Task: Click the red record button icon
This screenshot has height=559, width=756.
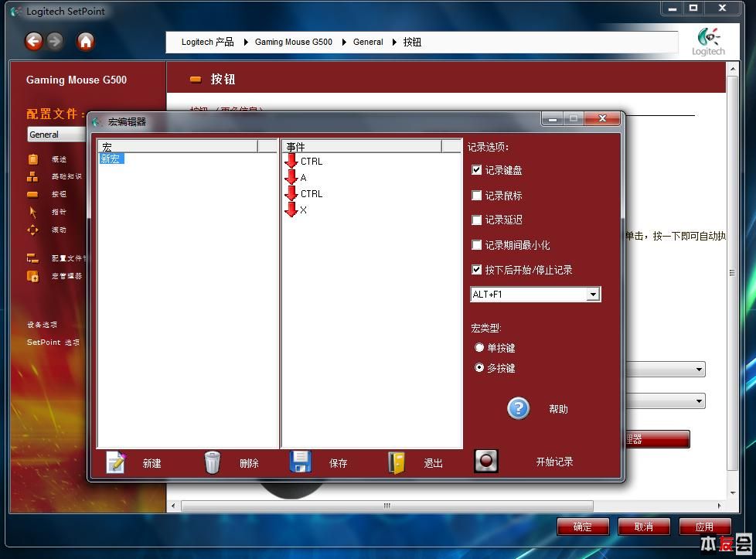Action: (x=486, y=461)
